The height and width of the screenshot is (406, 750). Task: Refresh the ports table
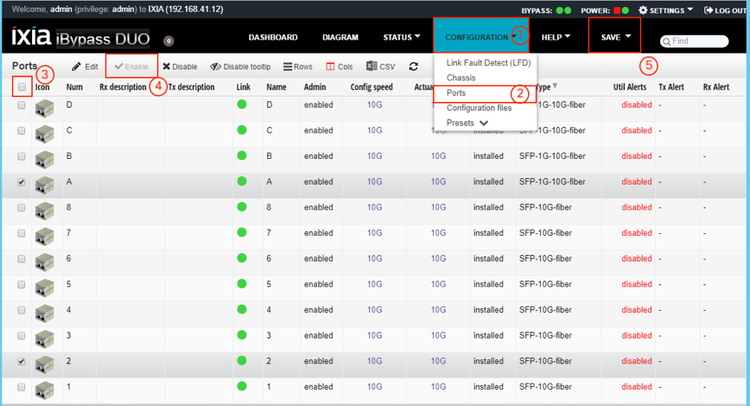pyautogui.click(x=413, y=66)
